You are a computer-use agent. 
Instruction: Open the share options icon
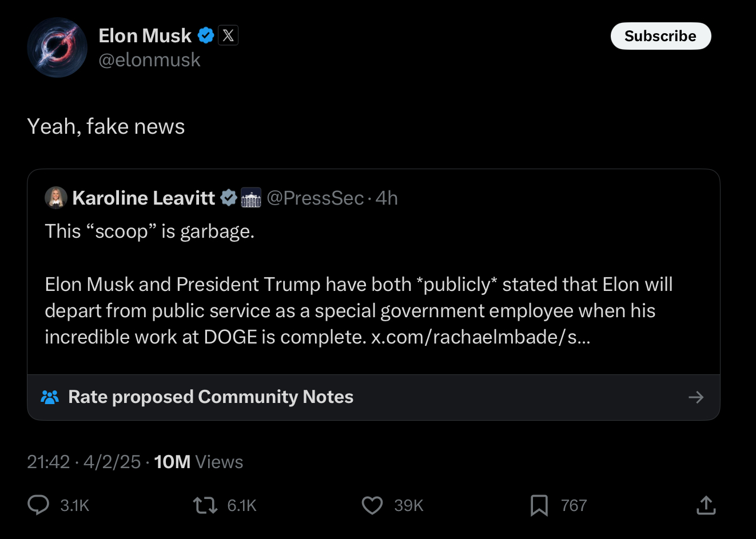click(x=706, y=505)
